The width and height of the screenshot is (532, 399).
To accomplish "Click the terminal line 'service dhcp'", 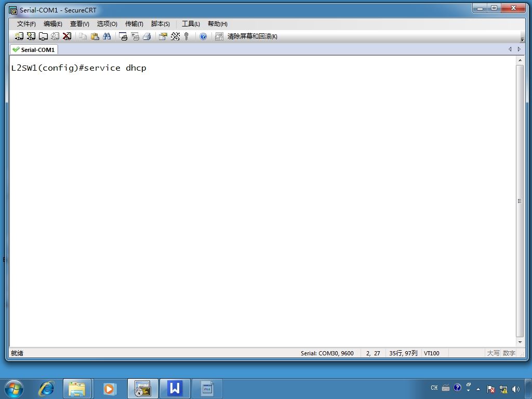I will tap(115, 68).
